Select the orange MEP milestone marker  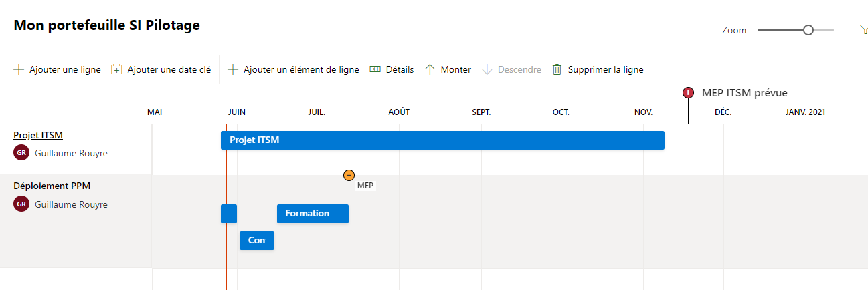click(349, 175)
